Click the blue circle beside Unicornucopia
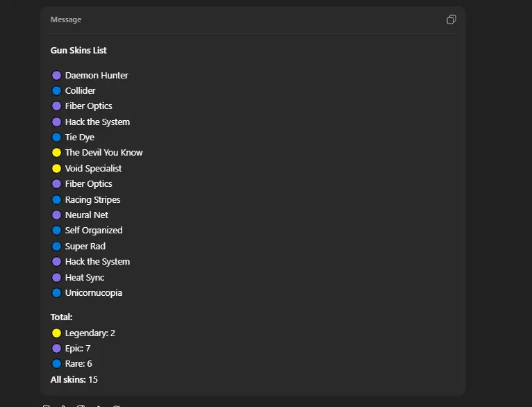The image size is (532, 407). 57,293
